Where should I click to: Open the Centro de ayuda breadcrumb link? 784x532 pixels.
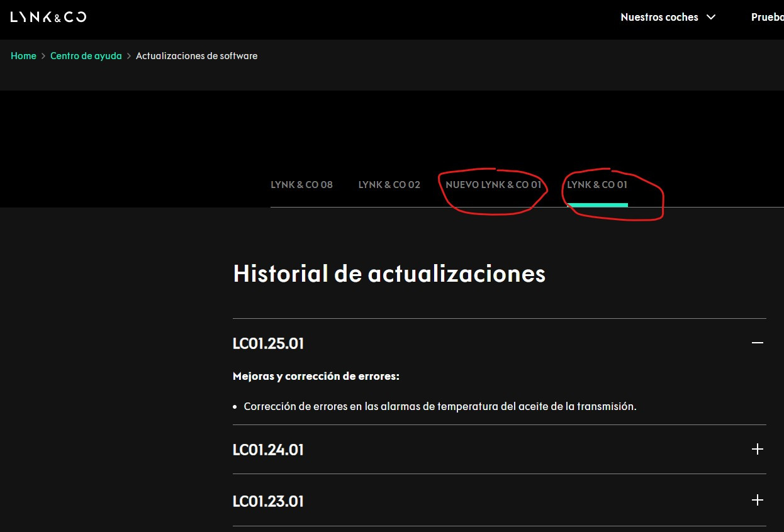[86, 56]
